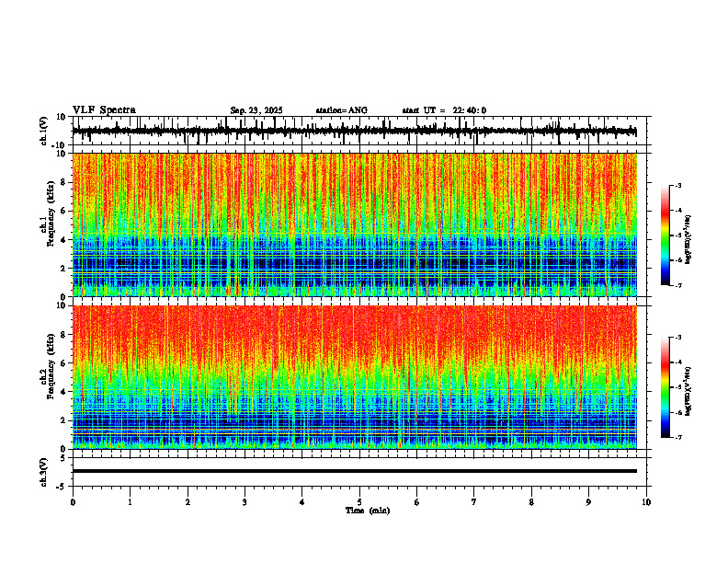Click time axis tick label "0"
Viewport: 728px width, 563px height.
[73, 502]
